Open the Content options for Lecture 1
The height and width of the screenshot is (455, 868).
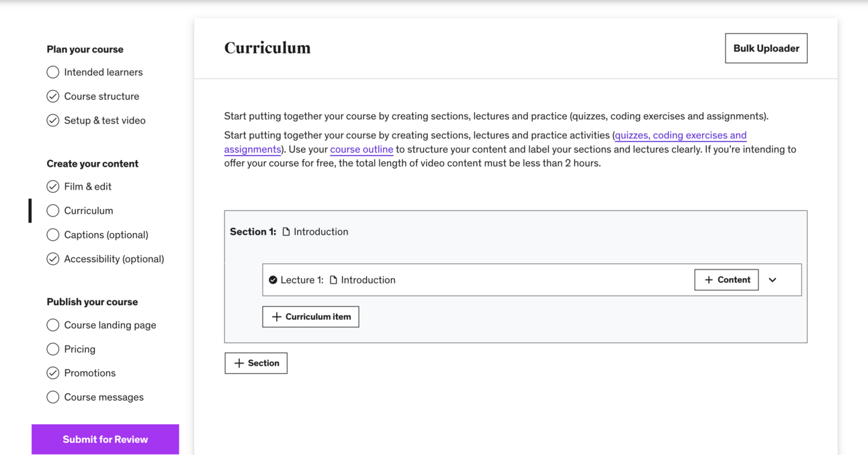coord(726,280)
